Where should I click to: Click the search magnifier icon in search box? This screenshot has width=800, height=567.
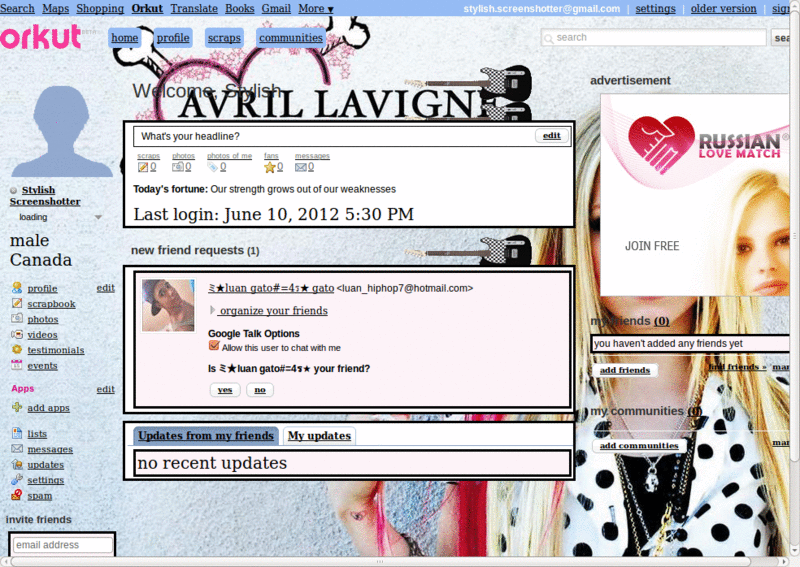548,38
